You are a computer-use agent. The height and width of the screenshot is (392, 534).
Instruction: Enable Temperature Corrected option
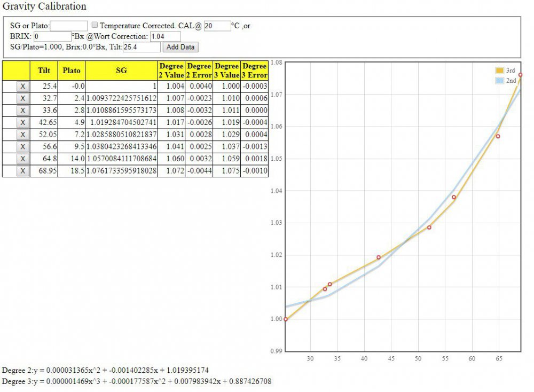pyautogui.click(x=94, y=25)
